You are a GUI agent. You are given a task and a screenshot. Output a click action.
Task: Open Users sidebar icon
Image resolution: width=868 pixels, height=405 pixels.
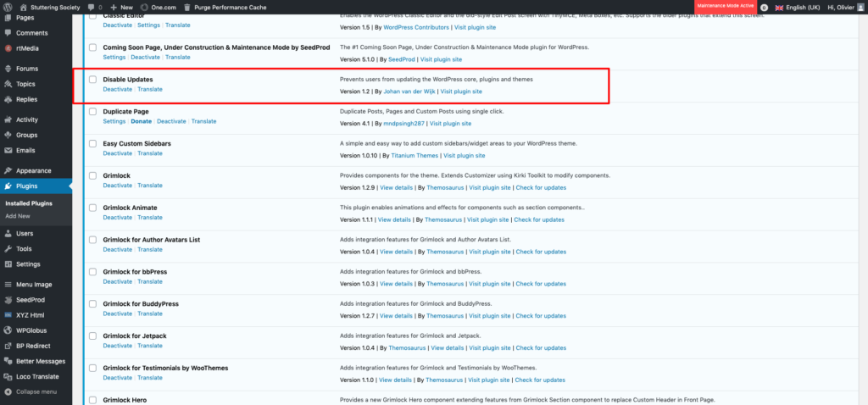point(8,234)
